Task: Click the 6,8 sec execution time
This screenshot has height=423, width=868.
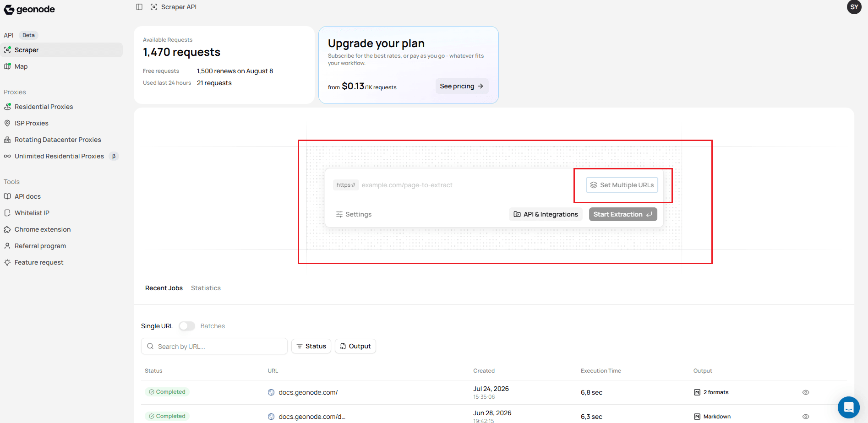Action: coord(591,392)
